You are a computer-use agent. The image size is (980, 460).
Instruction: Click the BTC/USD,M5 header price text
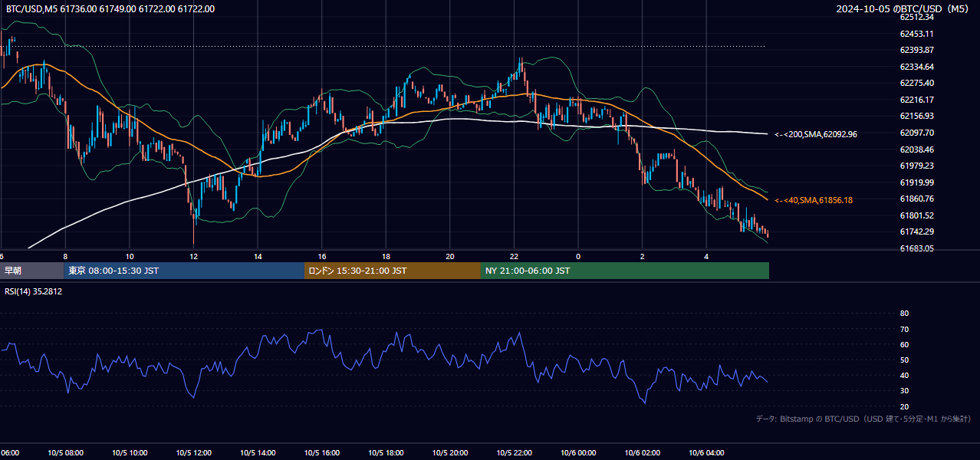110,9
